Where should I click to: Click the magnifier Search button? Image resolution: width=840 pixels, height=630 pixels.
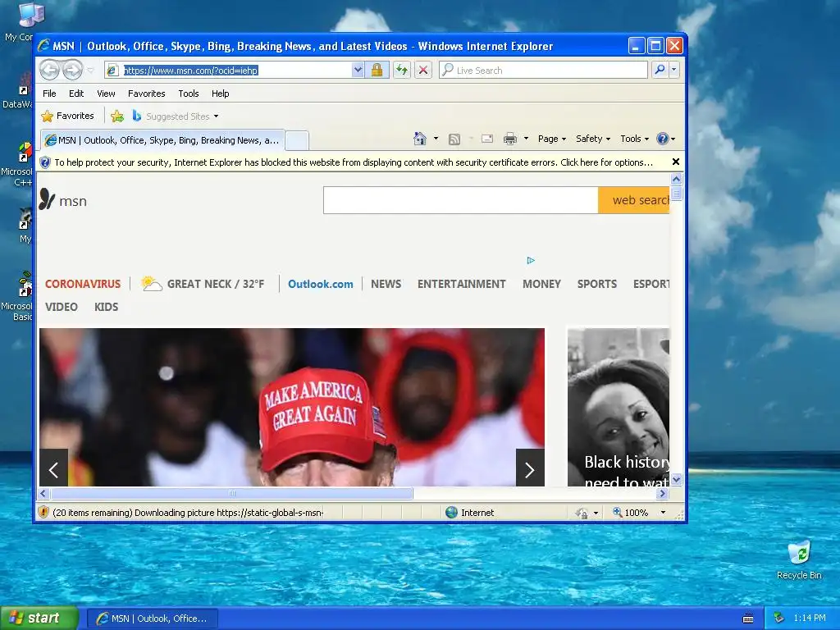pyautogui.click(x=660, y=70)
